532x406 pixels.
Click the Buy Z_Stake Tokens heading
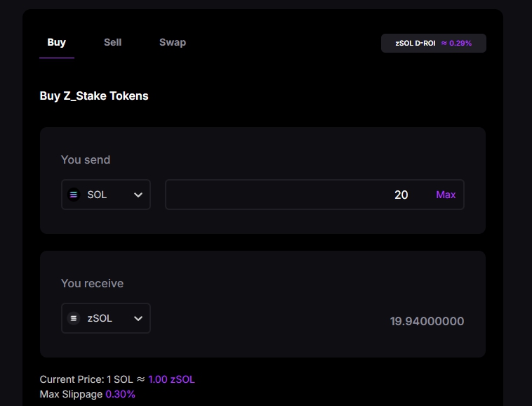pos(94,96)
